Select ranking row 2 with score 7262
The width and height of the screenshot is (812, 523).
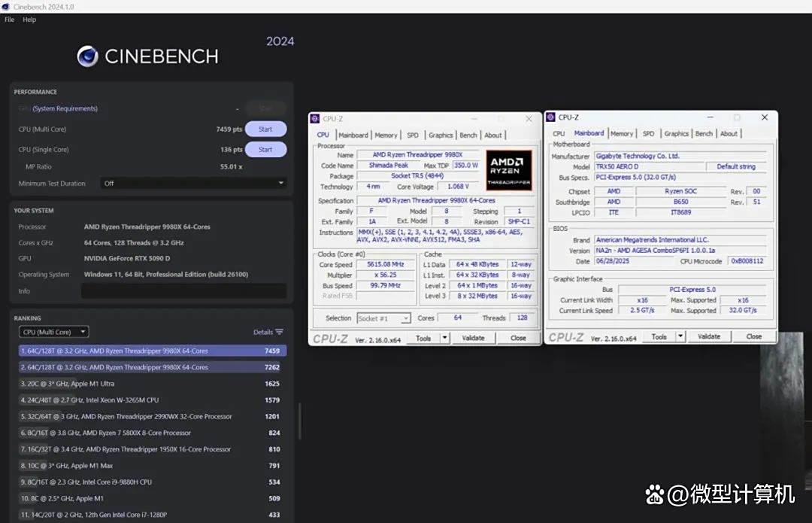point(152,367)
